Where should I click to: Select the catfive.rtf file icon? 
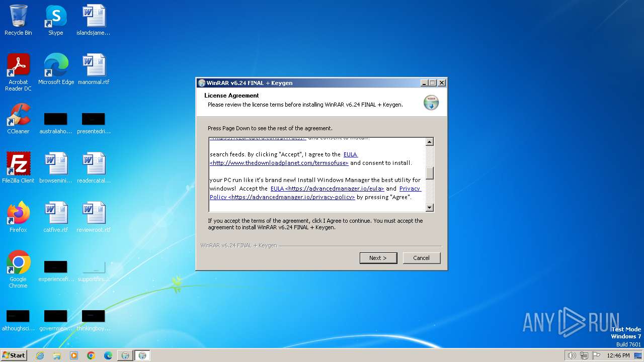tap(56, 217)
